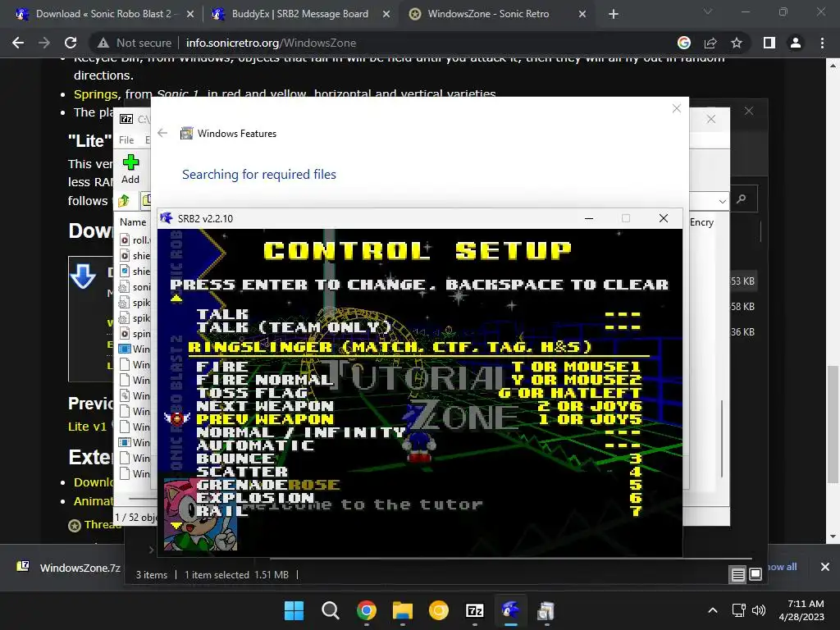Screen dimensions: 840x630
Task: Click the Not secure warning icon
Action: tap(103, 43)
